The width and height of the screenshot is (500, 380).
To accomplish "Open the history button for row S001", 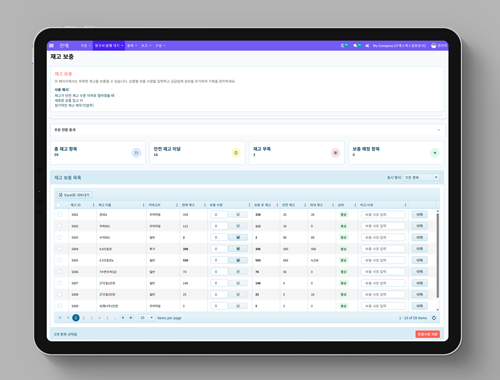I will (x=420, y=215).
